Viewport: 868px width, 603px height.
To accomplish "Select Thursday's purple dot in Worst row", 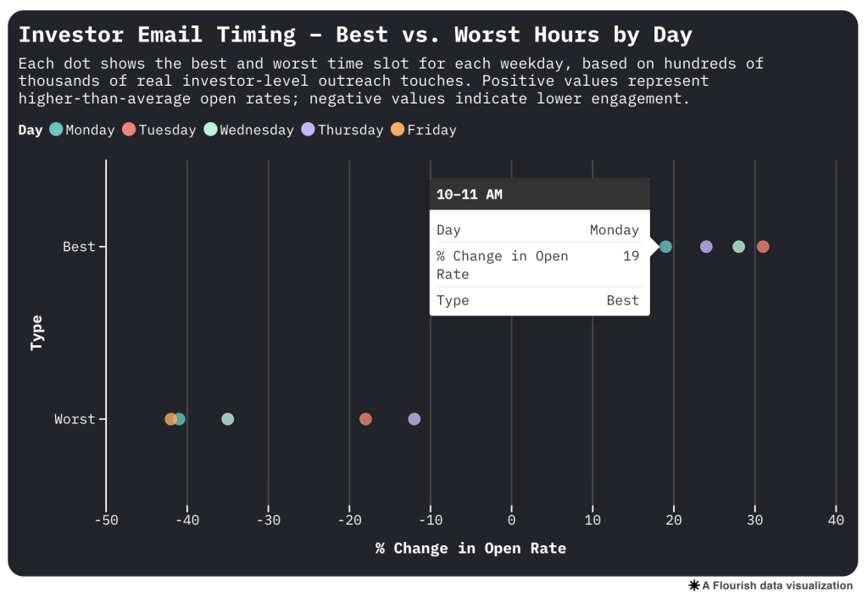I will coord(414,419).
